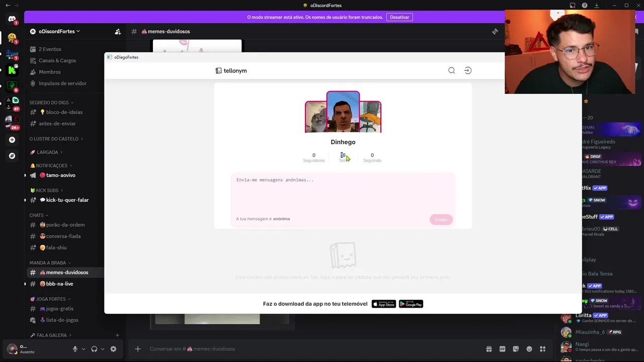This screenshot has width=644, height=362.
Task: Expand the FALA GALERA category
Action: pyautogui.click(x=51, y=335)
